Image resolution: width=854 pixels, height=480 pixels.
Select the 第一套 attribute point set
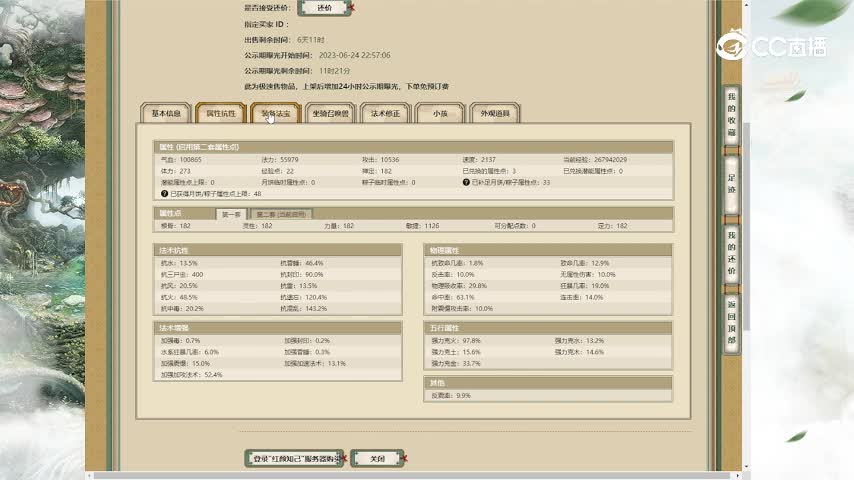(232, 214)
